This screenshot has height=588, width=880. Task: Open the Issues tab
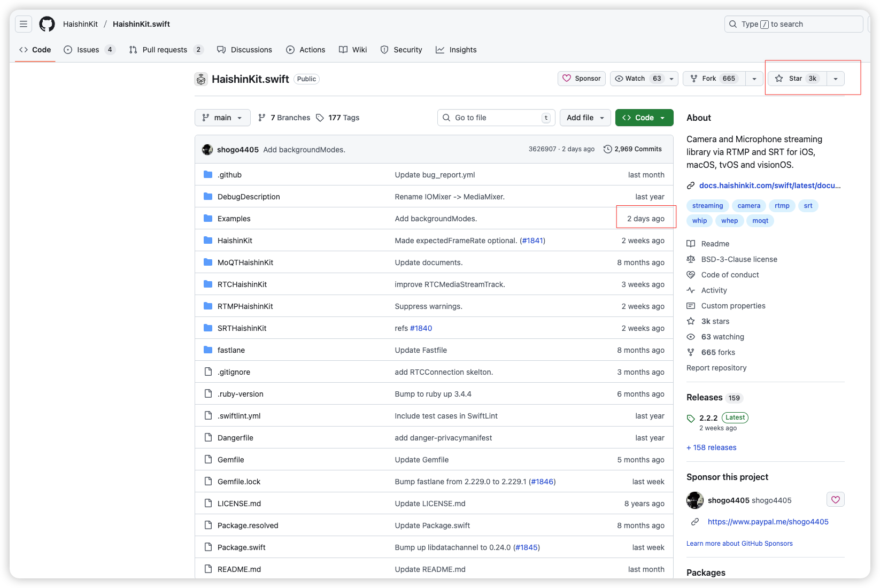click(89, 50)
